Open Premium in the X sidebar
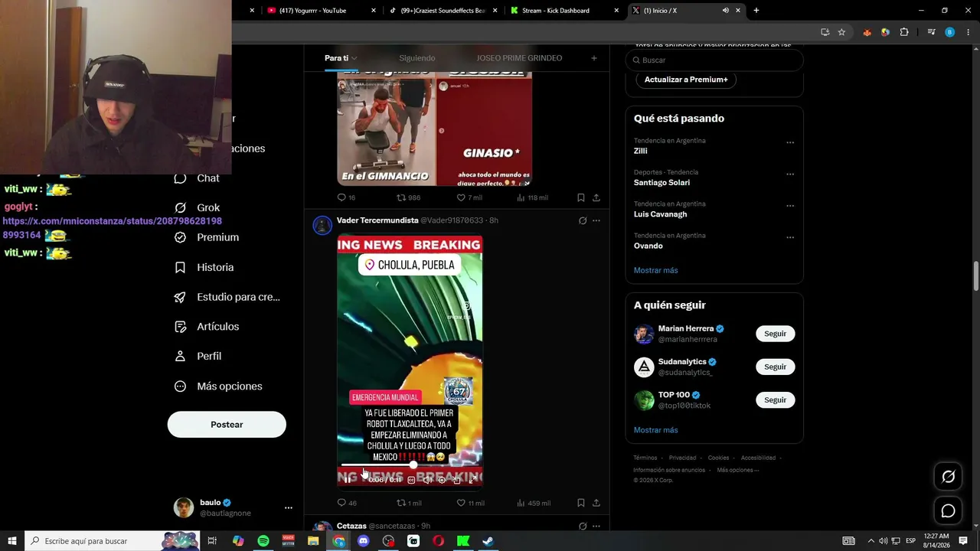This screenshot has width=980, height=551. 207,237
